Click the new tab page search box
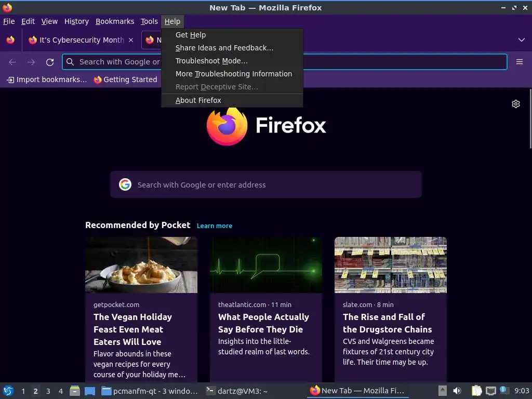Viewport: 532px width, 399px height. point(266,184)
